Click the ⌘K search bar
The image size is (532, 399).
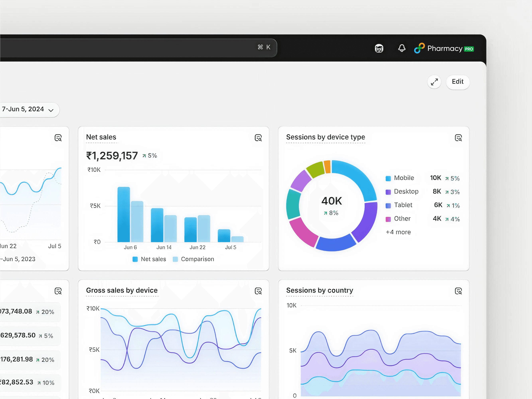tap(264, 47)
